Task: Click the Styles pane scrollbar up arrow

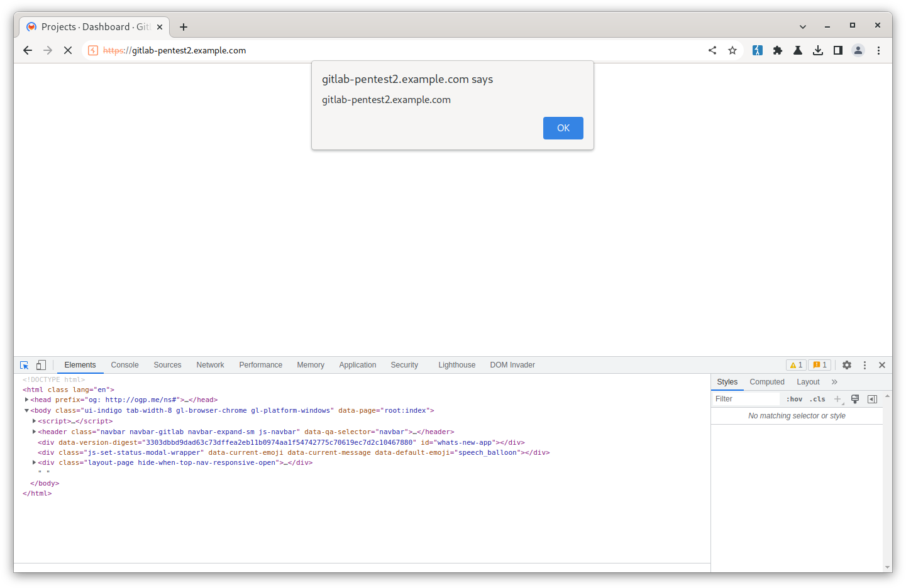Action: point(887,396)
